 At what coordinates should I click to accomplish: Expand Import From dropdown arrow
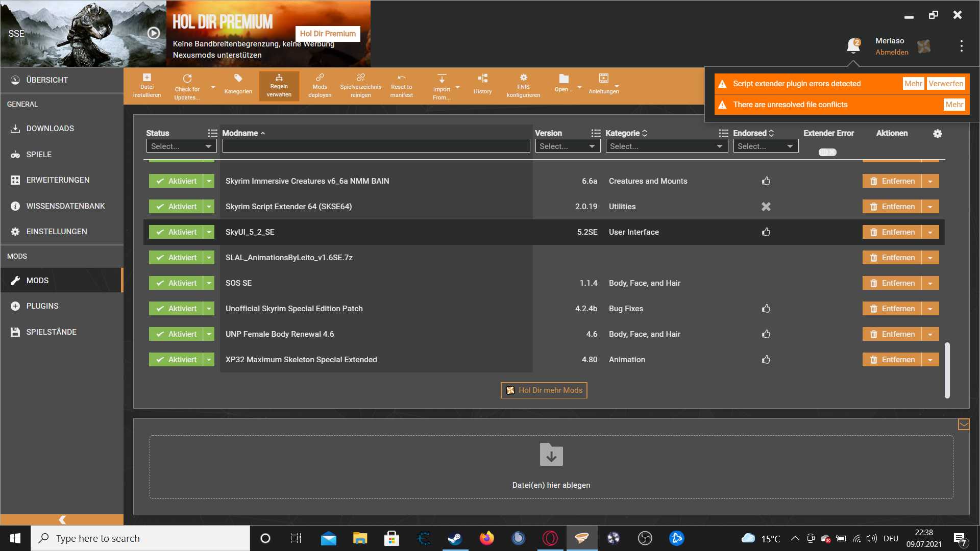[x=457, y=87]
